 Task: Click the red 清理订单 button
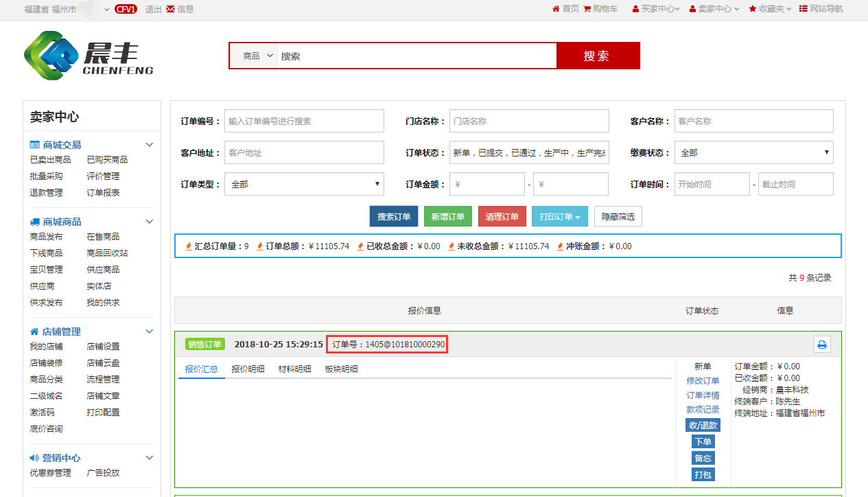pyautogui.click(x=502, y=216)
